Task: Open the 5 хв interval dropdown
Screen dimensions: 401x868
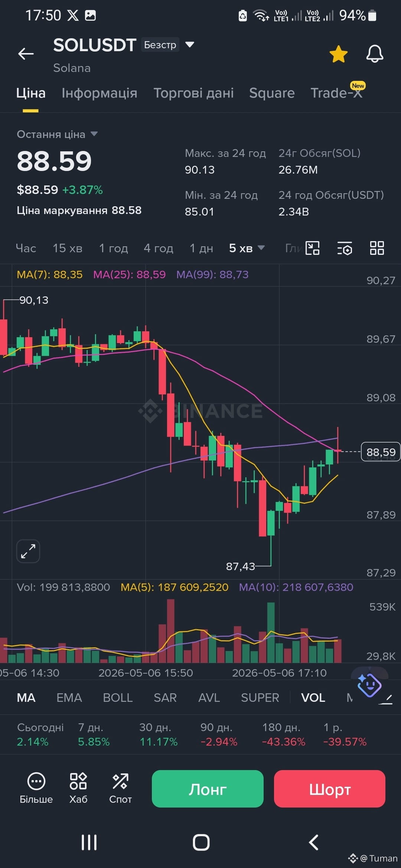Action: point(247,248)
